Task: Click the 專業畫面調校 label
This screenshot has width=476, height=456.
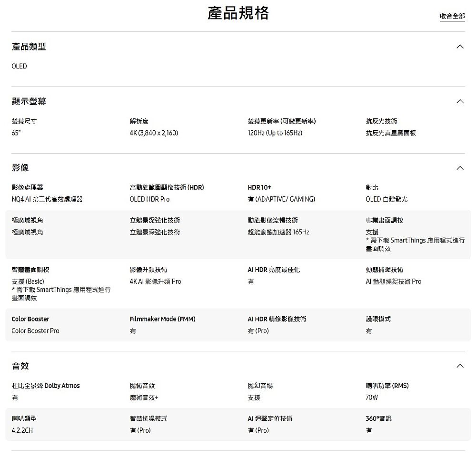Action: pos(384,220)
